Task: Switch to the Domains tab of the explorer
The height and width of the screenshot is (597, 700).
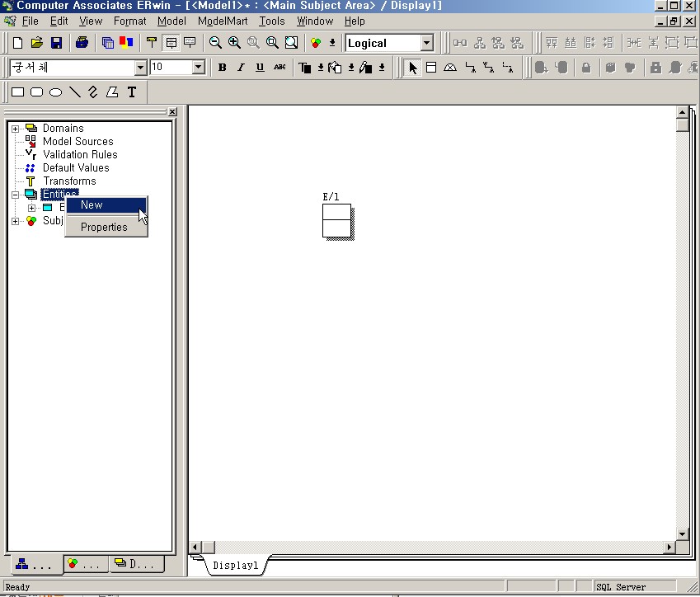Action: tap(136, 564)
